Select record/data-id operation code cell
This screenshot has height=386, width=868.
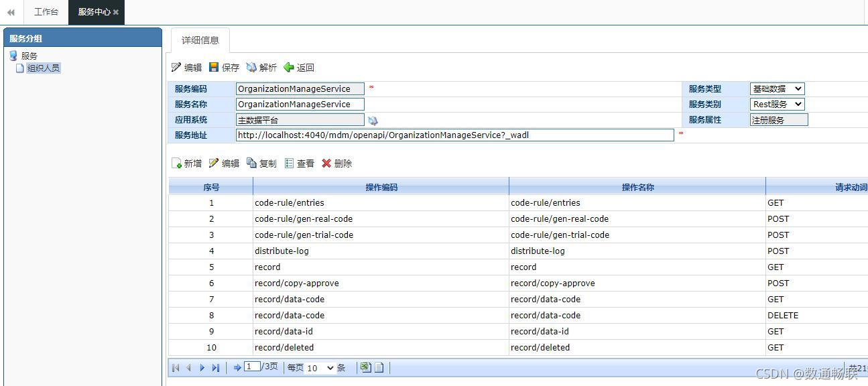(x=381, y=332)
